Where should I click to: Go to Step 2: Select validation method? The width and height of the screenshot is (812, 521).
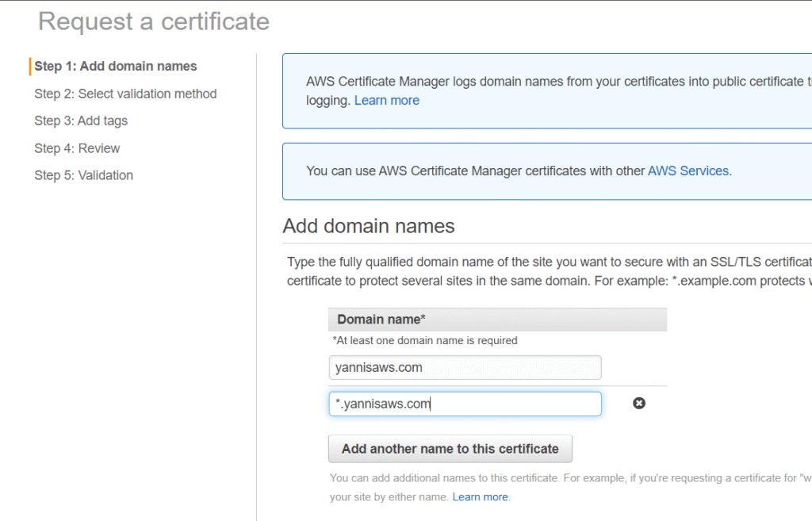(x=125, y=94)
